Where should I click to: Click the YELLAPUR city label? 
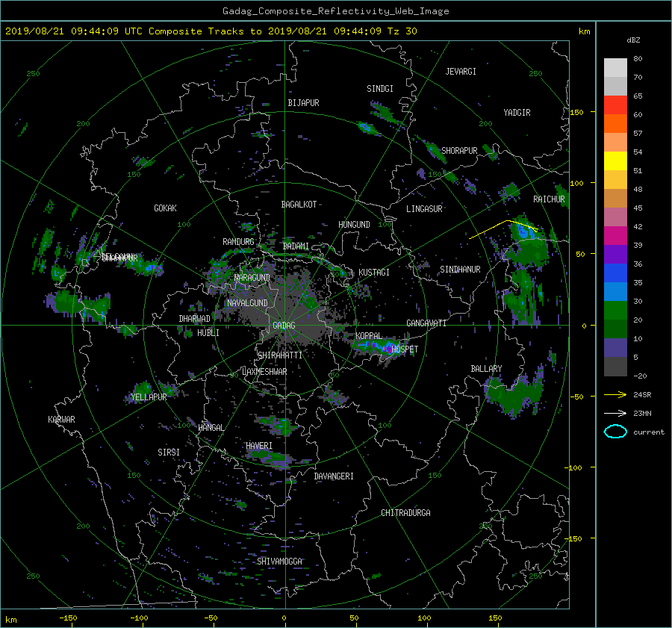[149, 397]
